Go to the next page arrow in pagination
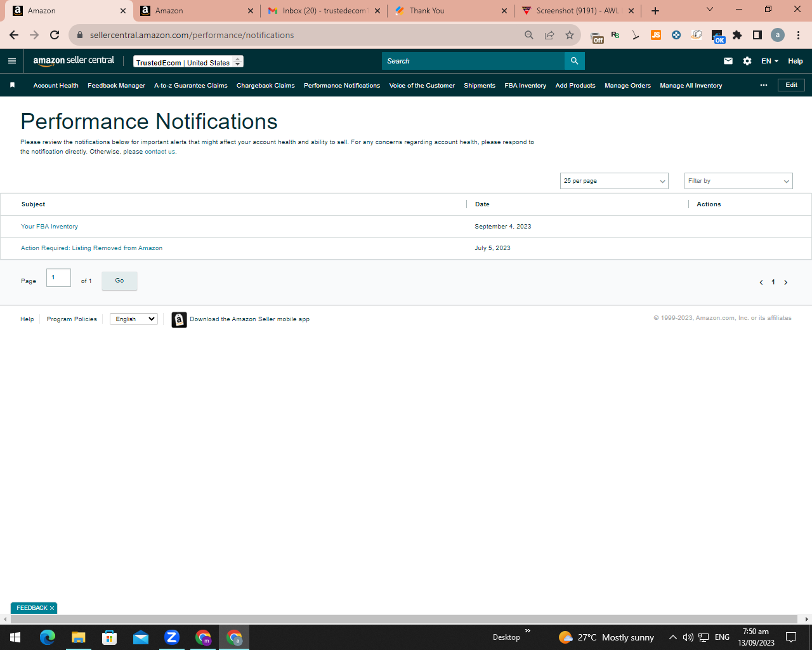812x650 pixels. 785,282
